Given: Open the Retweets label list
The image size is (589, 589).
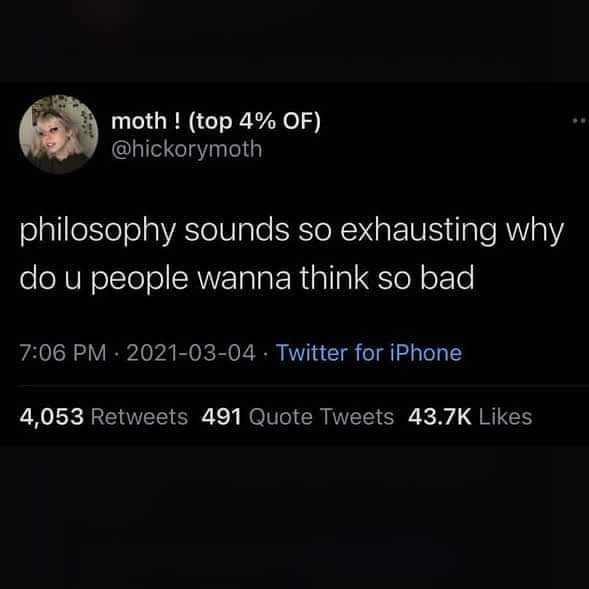Looking at the screenshot, I should pos(139,417).
